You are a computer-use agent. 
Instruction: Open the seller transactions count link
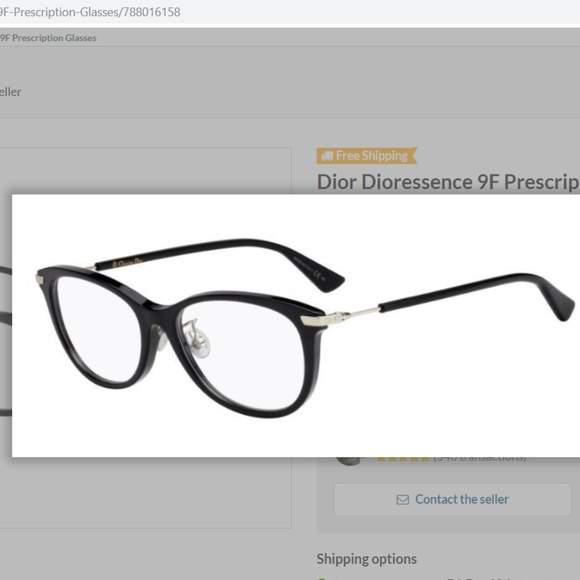[x=480, y=459]
